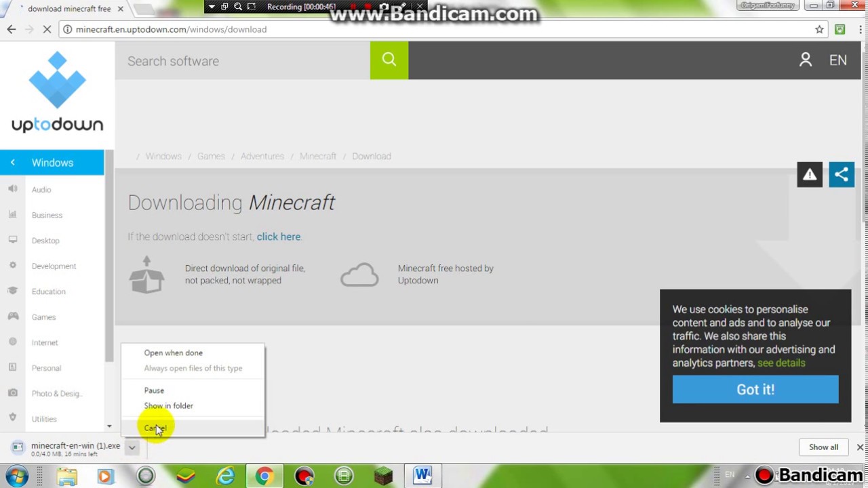Choose Open when done in download menu
868x488 pixels.
(173, 352)
